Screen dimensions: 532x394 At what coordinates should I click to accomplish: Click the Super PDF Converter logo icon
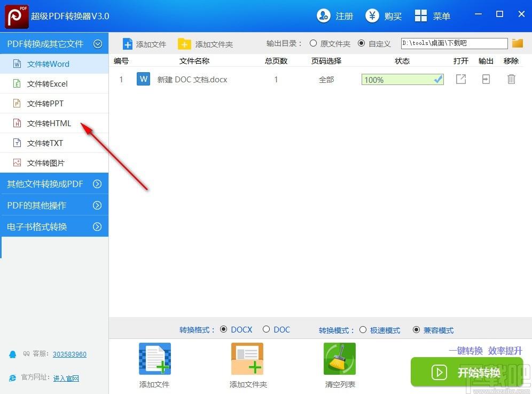coord(17,16)
